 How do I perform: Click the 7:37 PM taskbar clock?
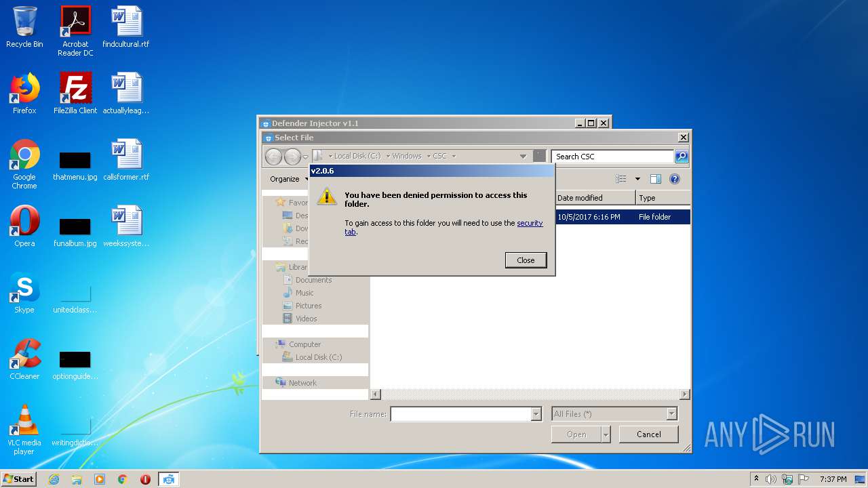[x=833, y=479]
